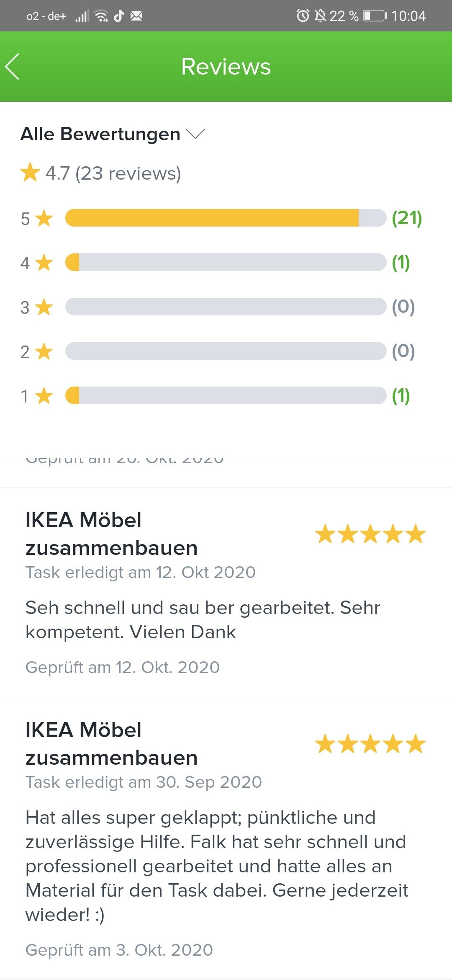Tap the muted bell status icon

[320, 16]
